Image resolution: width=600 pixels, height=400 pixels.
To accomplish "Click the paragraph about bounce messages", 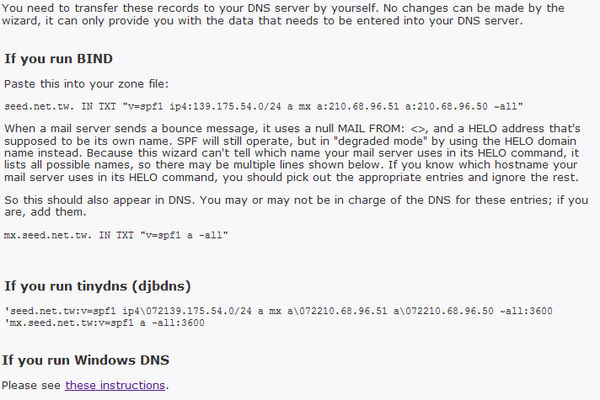I will [292, 153].
